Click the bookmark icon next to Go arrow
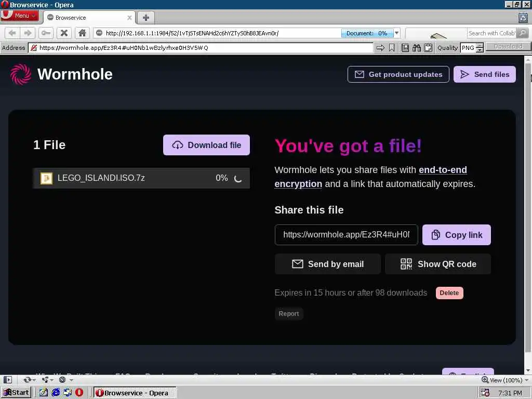The height and width of the screenshot is (399, 532). point(392,48)
